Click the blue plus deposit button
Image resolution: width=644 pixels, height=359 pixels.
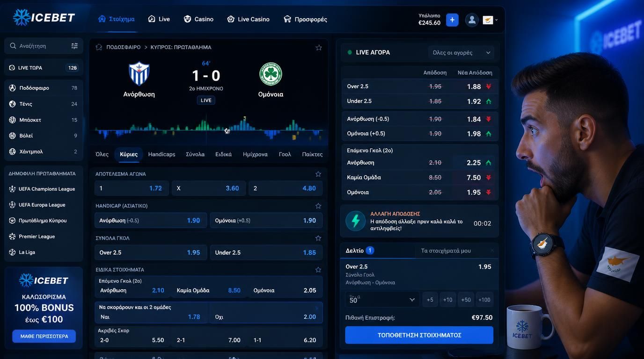click(452, 20)
